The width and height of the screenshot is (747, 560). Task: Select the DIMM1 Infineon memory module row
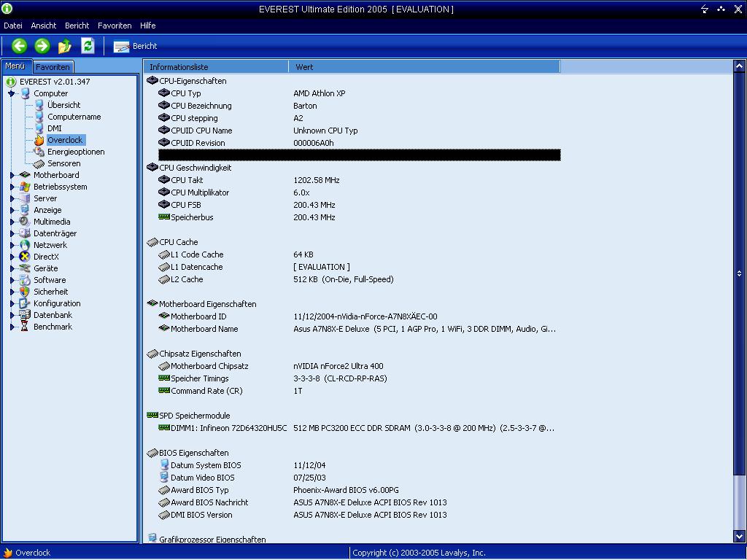click(359, 428)
